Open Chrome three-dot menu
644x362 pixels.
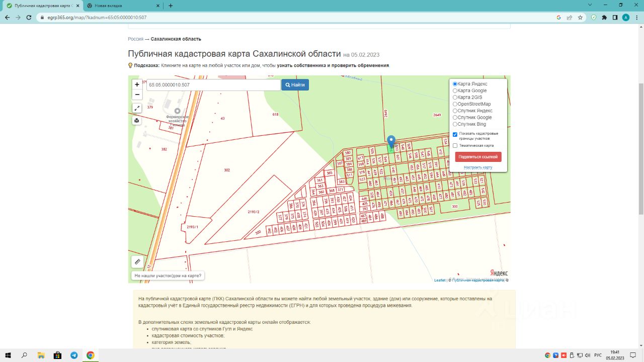pos(636,17)
